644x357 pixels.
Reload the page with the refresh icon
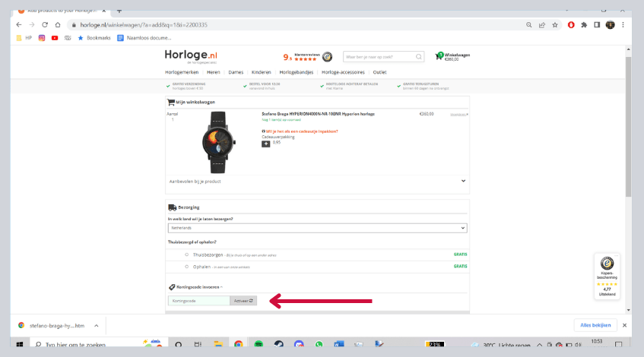45,24
